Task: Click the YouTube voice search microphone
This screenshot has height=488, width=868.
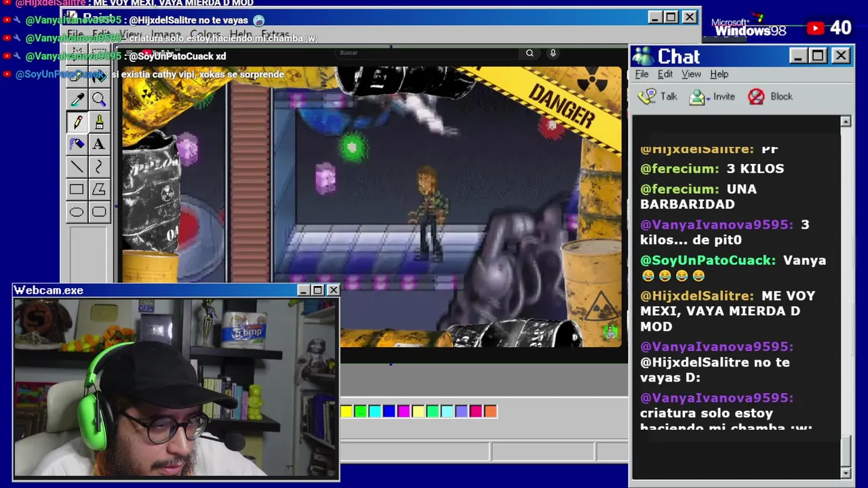Action: (553, 53)
